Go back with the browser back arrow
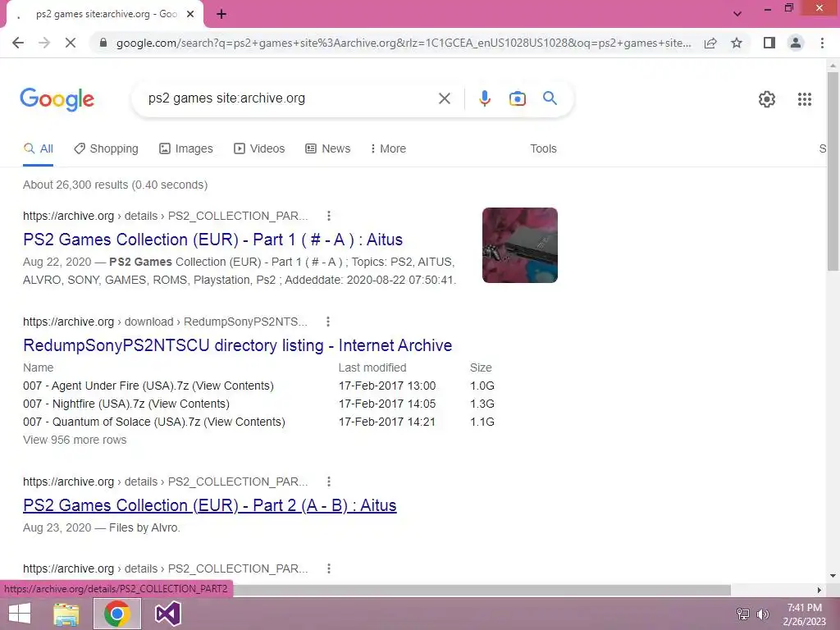Image resolution: width=840 pixels, height=630 pixels. tap(18, 43)
